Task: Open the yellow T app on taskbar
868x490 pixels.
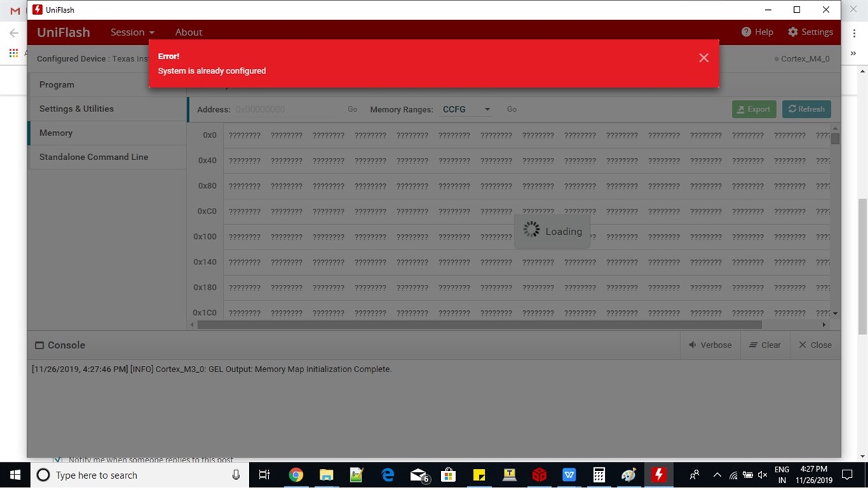Action: 509,475
